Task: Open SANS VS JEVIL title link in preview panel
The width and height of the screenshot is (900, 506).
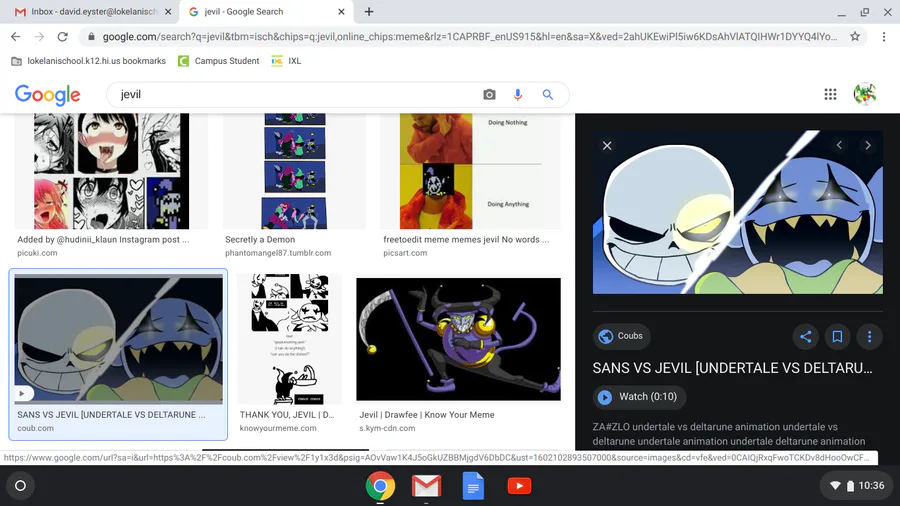Action: point(732,368)
